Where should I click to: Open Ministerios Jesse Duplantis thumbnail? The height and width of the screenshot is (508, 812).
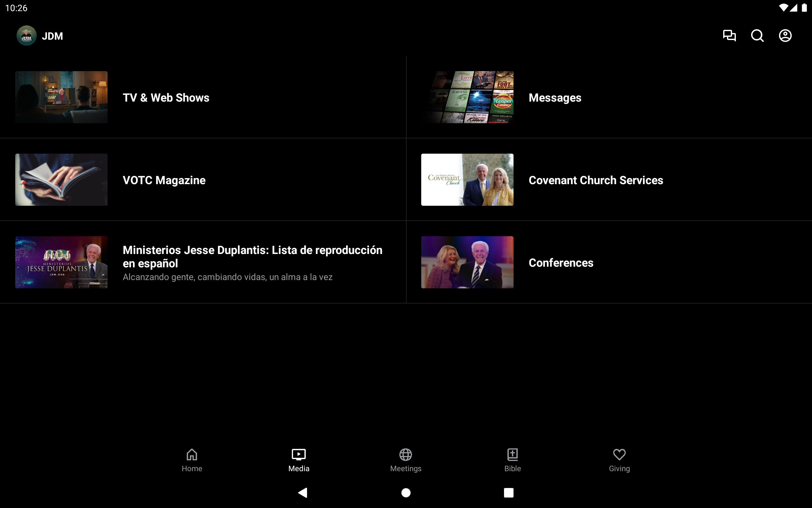click(x=62, y=262)
